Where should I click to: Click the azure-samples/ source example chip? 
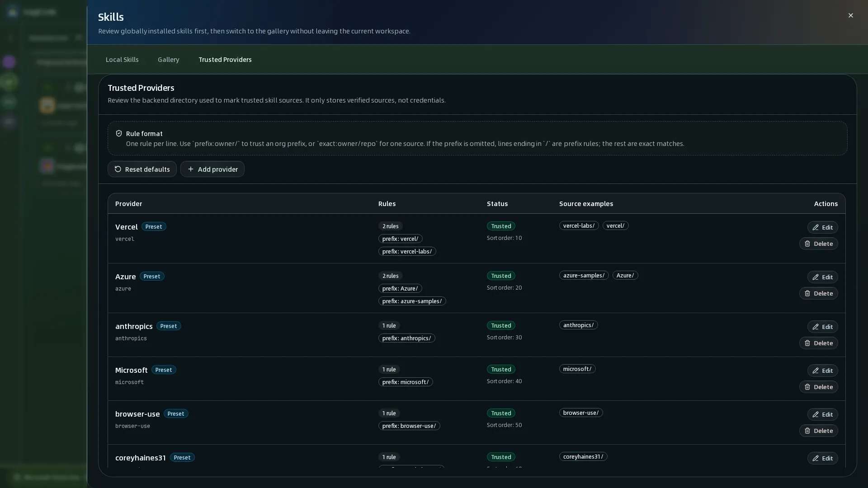click(x=584, y=275)
